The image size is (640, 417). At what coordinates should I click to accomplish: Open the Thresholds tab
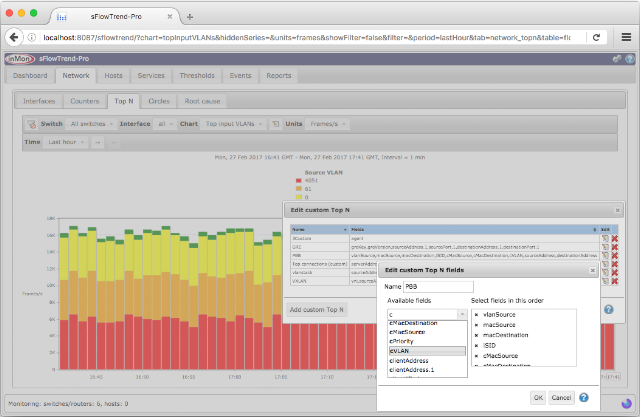[x=197, y=76]
